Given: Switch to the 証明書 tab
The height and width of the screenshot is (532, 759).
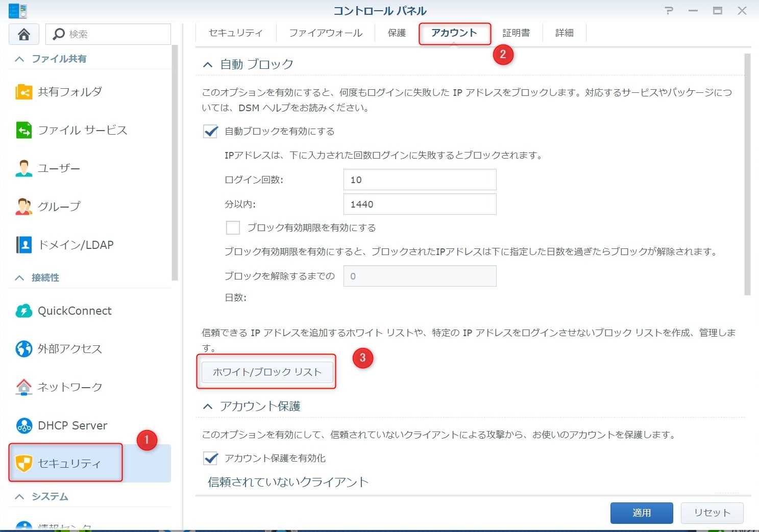Looking at the screenshot, I should 516,33.
